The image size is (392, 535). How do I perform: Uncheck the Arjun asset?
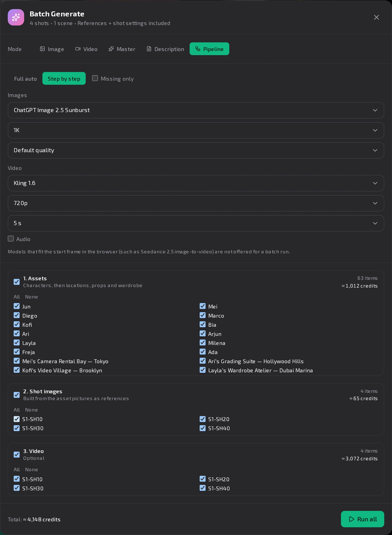[x=203, y=334]
